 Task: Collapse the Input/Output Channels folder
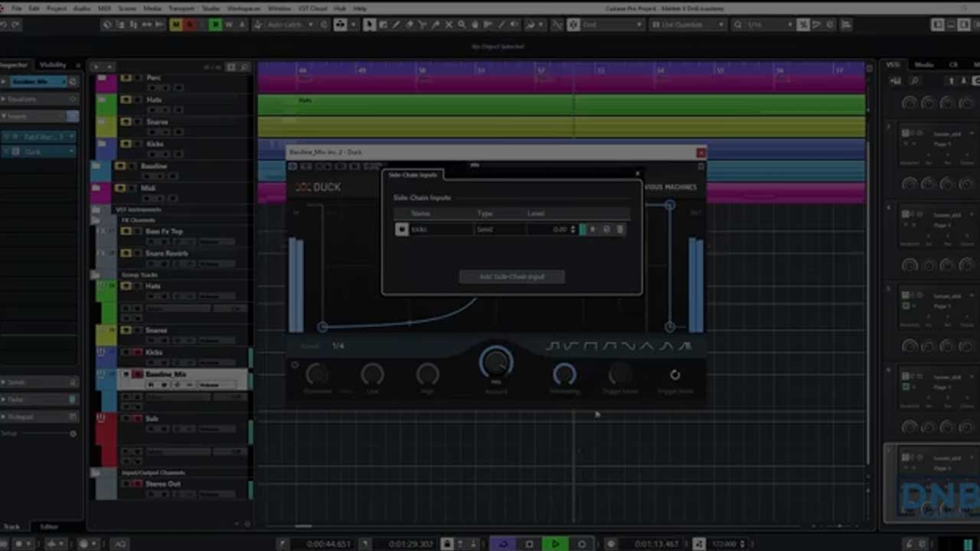[95, 472]
